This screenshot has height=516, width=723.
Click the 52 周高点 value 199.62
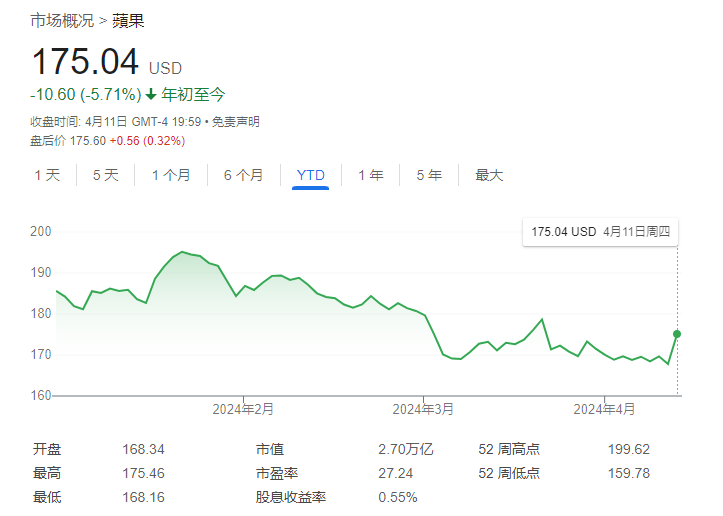pyautogui.click(x=628, y=449)
